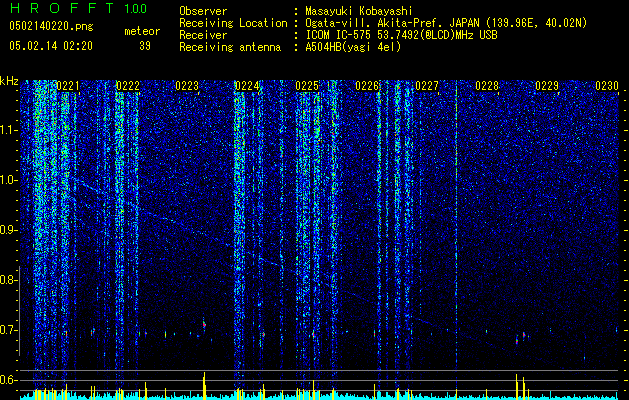Click the 0.8 kHz frequency axis label
Screen dimensions: 629x400
coord(8,280)
